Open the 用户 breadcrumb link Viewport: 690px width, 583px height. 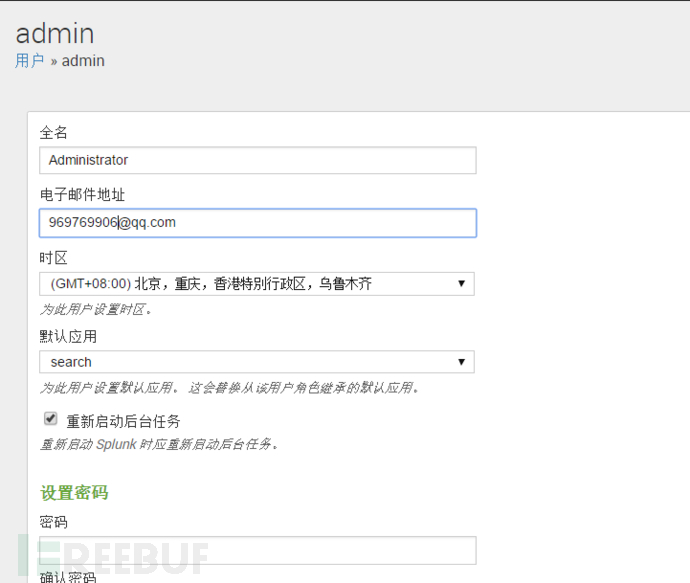[29, 61]
